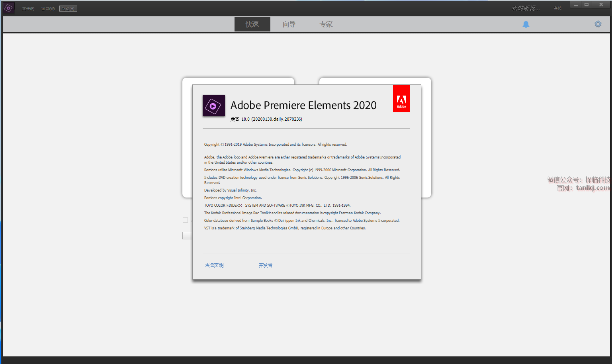612x364 pixels.
Task: Open settings with the gear icon
Action: 598,24
